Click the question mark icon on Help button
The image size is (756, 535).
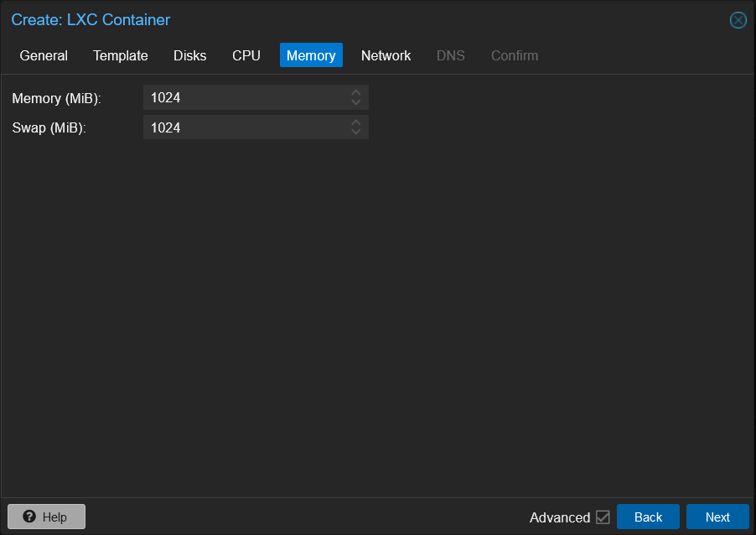point(30,516)
